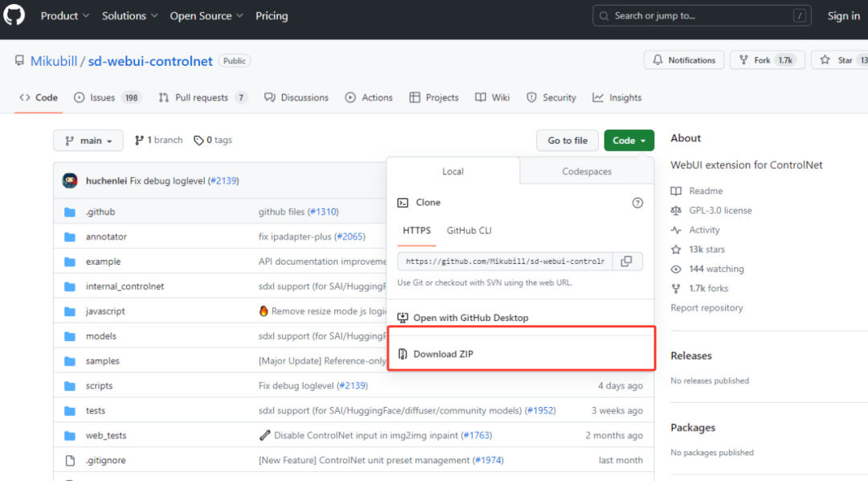Click the eye icon beside 144 watching
The image size is (868, 481).
tap(676, 269)
